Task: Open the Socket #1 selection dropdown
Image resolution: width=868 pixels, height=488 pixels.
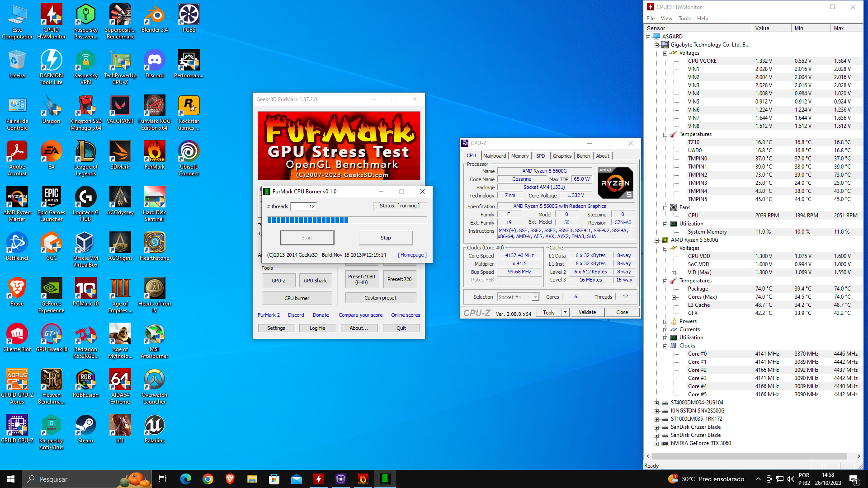Action: [x=535, y=297]
